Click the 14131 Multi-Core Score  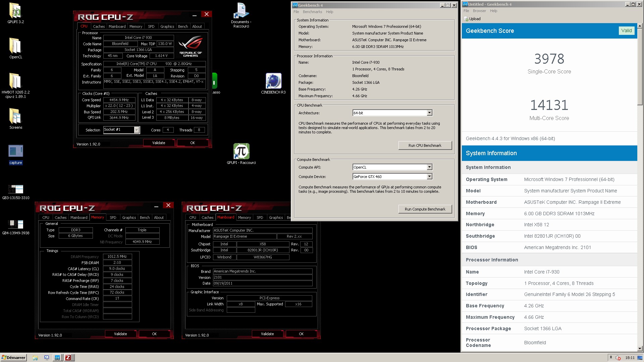tap(549, 106)
